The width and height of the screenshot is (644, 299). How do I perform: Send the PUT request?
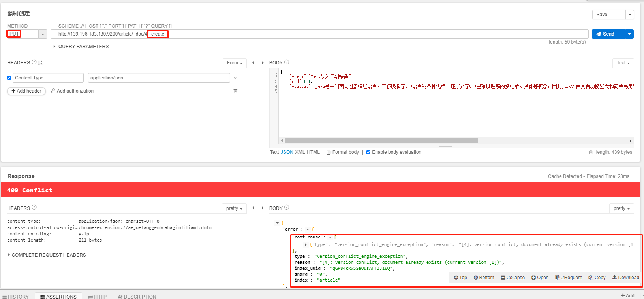coord(608,34)
